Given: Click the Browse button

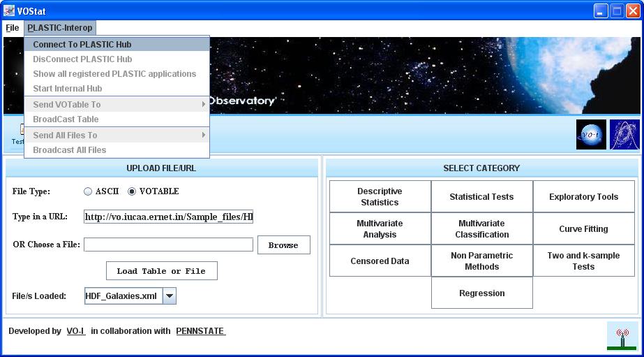Looking at the screenshot, I should point(284,245).
